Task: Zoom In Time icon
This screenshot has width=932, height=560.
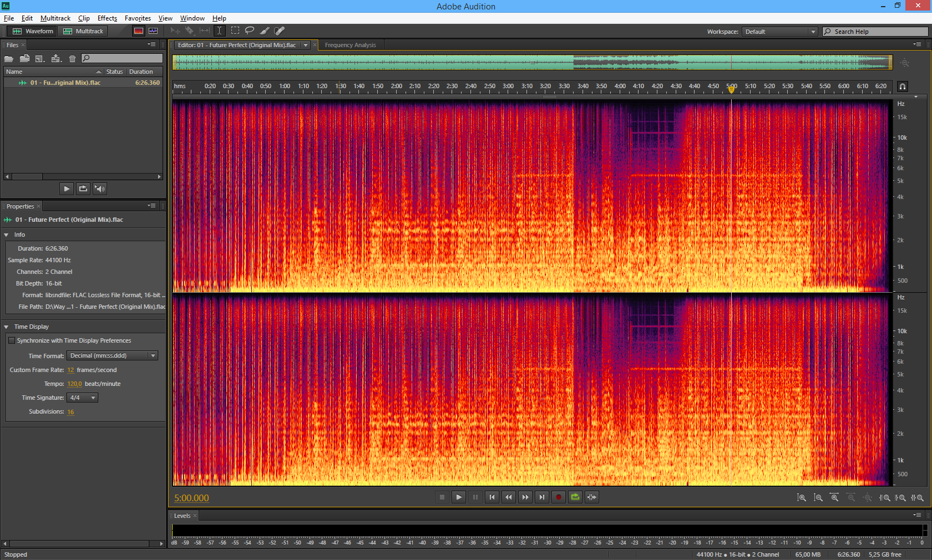Action: tap(834, 498)
